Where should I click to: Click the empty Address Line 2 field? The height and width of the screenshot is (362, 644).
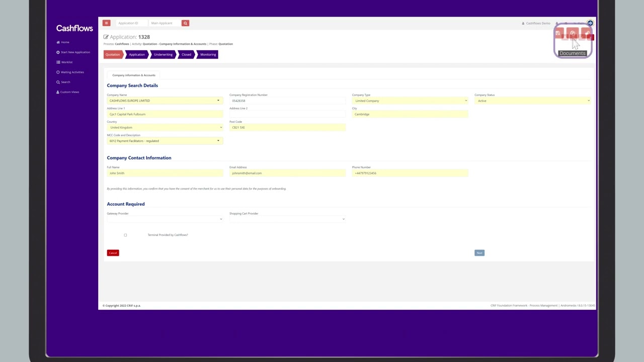tap(287, 114)
